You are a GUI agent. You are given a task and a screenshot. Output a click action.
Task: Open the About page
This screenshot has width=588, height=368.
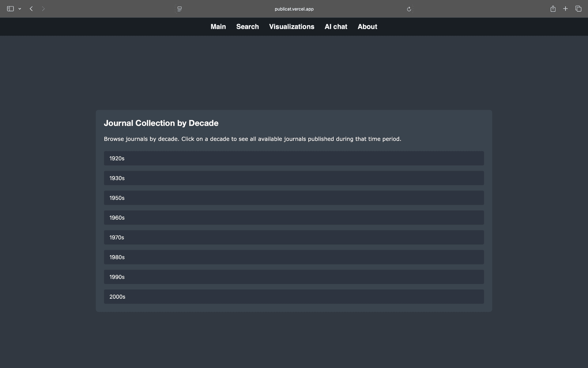click(367, 27)
